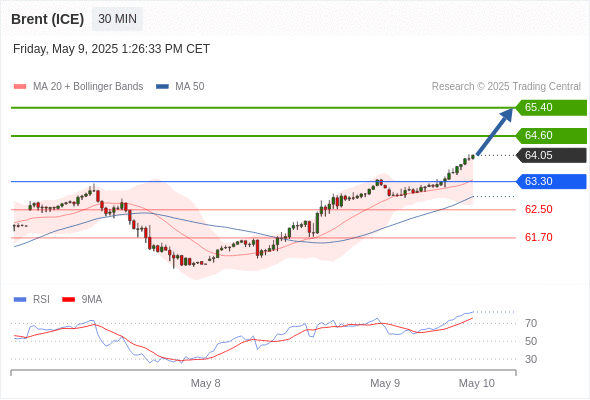This screenshot has height=400, width=590.
Task: Click the May 8 date axis label
Action: pos(205,383)
